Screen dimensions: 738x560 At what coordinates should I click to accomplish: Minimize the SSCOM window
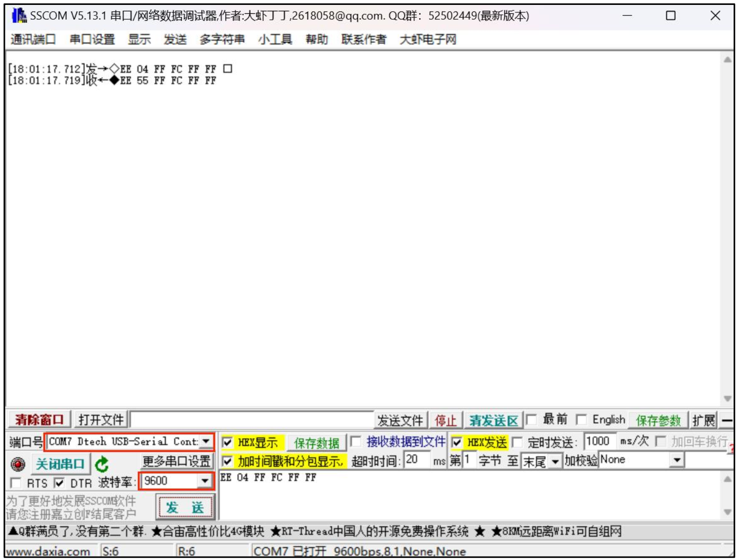pyautogui.click(x=627, y=16)
